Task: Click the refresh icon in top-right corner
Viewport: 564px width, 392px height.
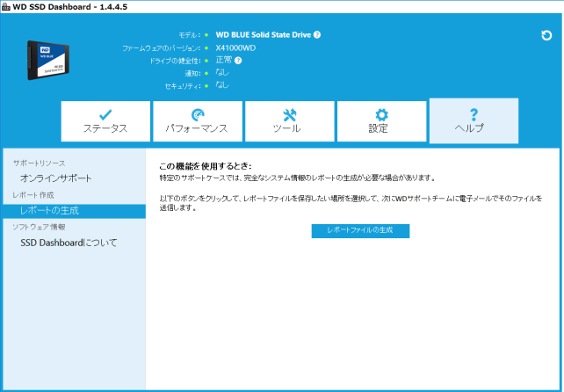Action: click(546, 35)
